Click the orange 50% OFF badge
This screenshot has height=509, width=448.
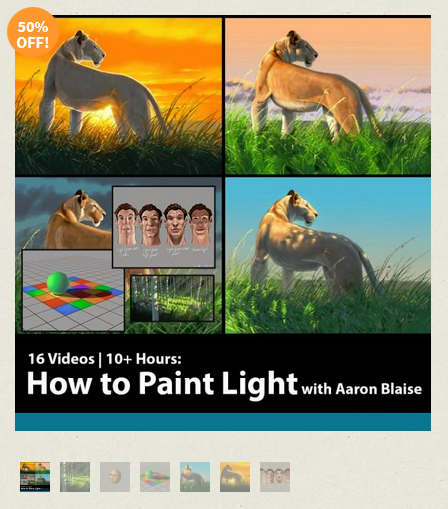(33, 33)
